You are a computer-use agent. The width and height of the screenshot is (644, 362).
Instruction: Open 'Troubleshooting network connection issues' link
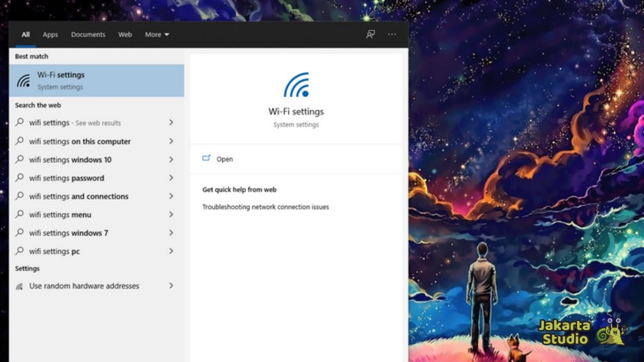click(265, 207)
